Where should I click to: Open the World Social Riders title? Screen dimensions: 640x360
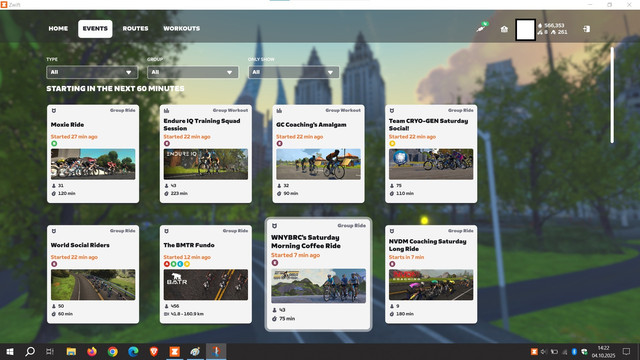tap(80, 245)
